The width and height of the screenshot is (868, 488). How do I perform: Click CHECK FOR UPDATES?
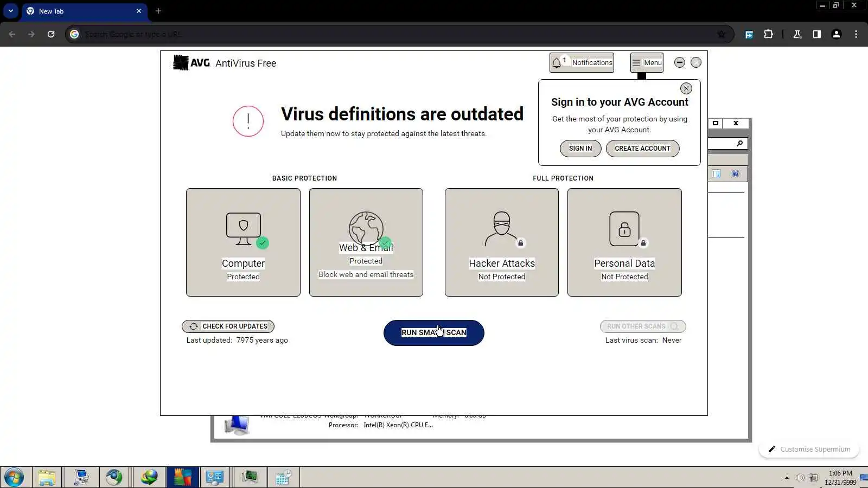coord(228,326)
